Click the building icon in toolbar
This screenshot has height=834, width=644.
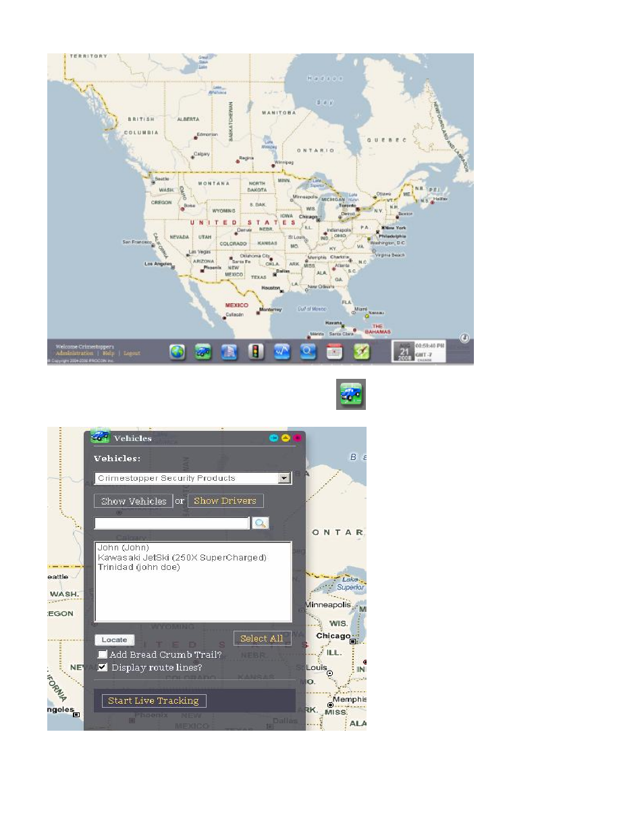(230, 351)
